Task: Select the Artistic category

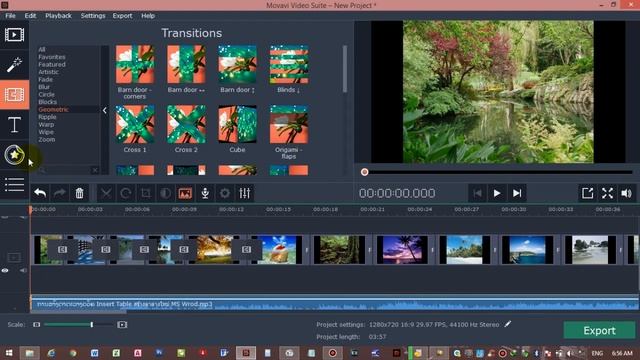Action: 49,72
